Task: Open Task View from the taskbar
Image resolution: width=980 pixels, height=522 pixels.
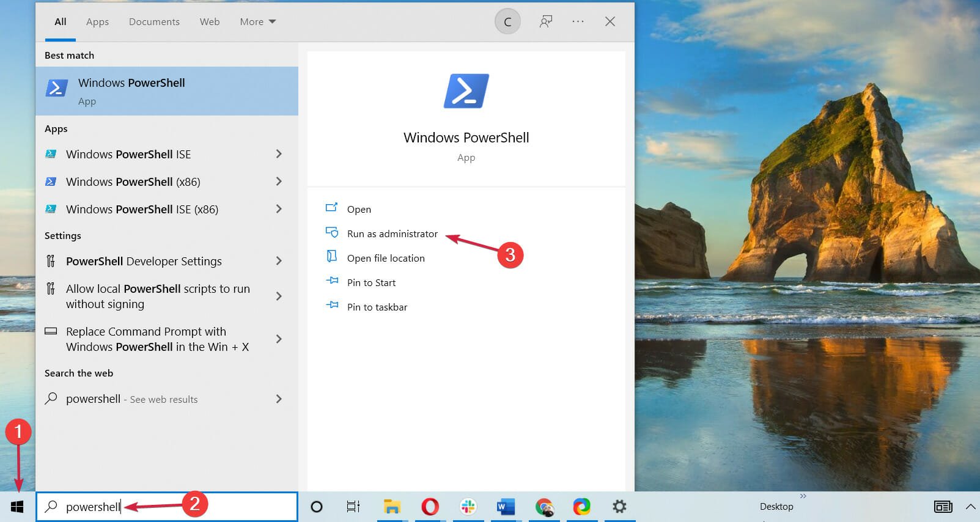Action: [x=353, y=507]
